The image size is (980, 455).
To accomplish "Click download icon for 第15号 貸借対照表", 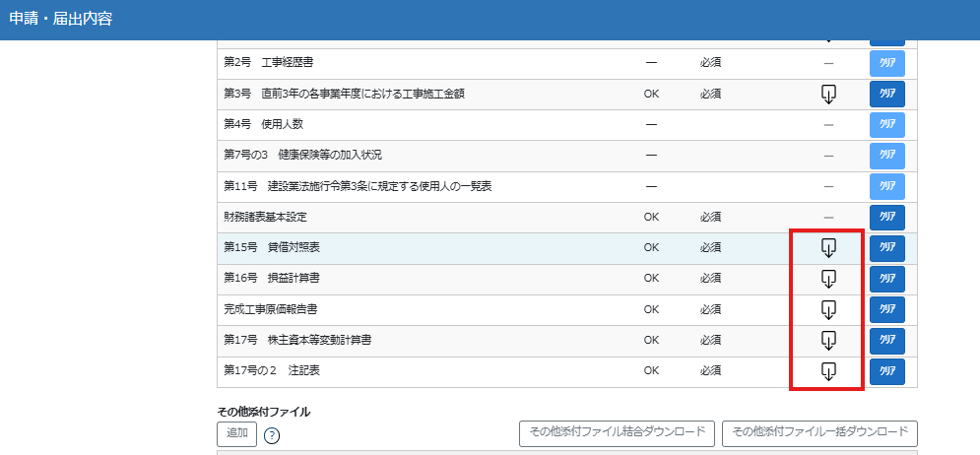I will [x=828, y=248].
